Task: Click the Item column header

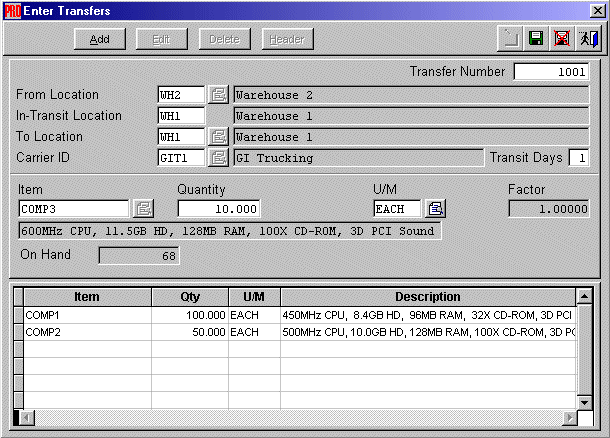Action: click(x=87, y=297)
